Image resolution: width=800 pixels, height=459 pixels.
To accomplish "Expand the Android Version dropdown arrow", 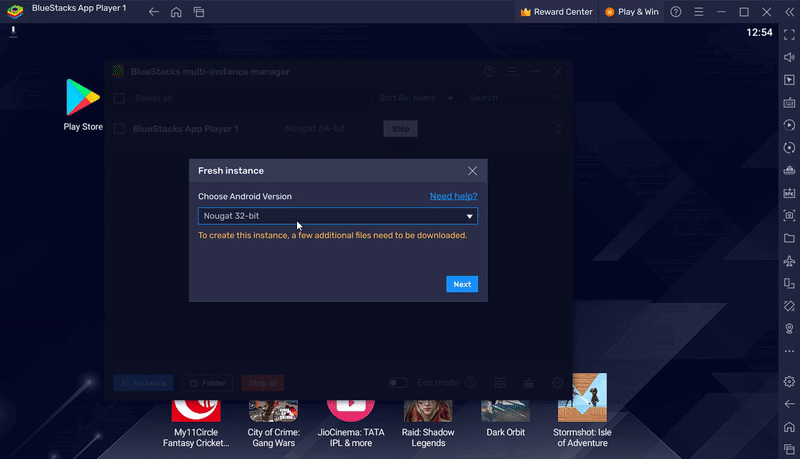I will (x=469, y=216).
